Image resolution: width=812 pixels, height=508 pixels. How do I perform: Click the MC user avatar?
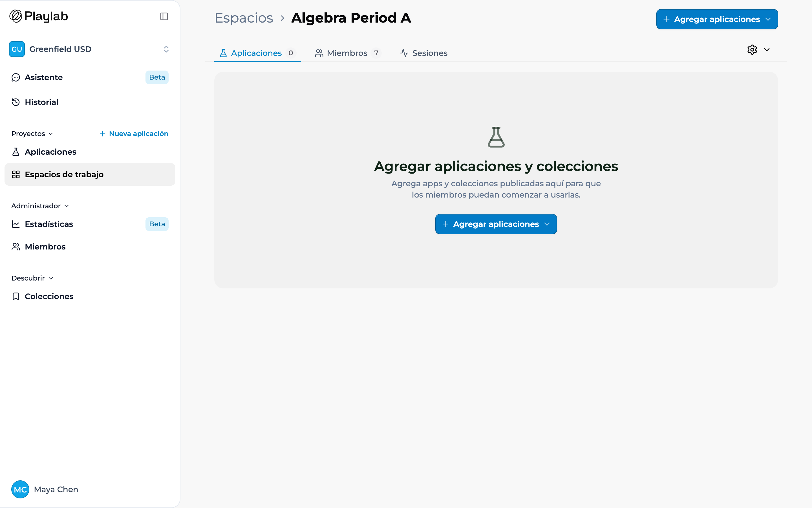pyautogui.click(x=20, y=489)
